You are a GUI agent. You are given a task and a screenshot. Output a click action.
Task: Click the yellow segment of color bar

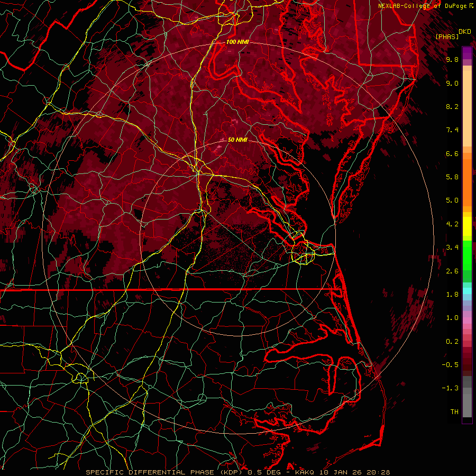pyautogui.click(x=467, y=226)
